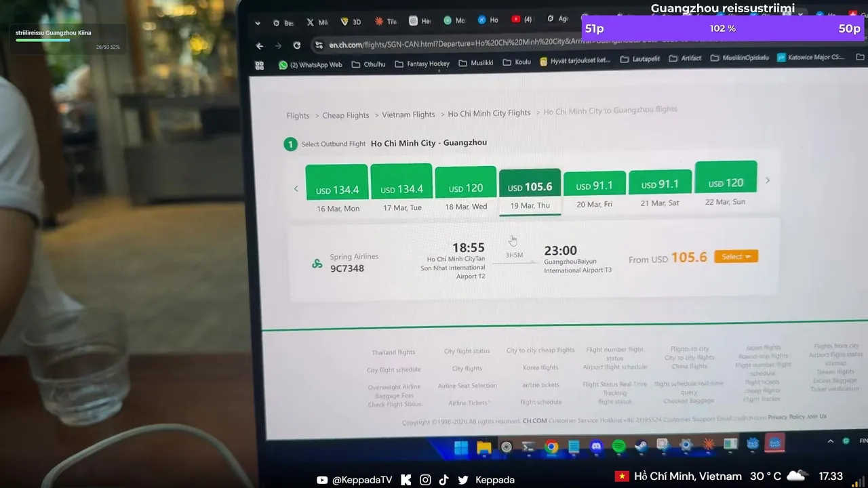Click the Privacy Policy footer link
Screen dimensions: 868x488
(x=786, y=417)
